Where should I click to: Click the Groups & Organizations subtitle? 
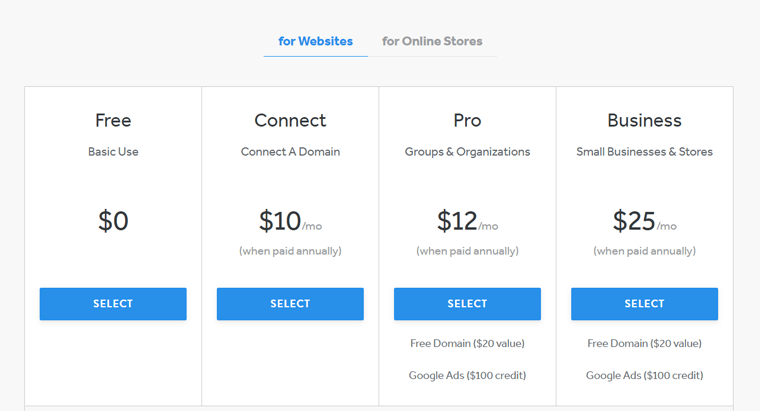pyautogui.click(x=467, y=152)
